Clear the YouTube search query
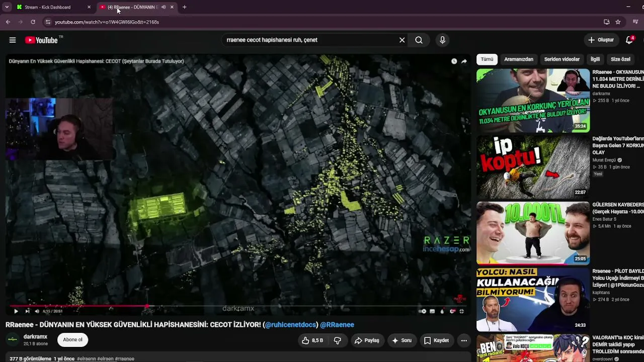The height and width of the screenshot is (362, 644). [x=402, y=40]
